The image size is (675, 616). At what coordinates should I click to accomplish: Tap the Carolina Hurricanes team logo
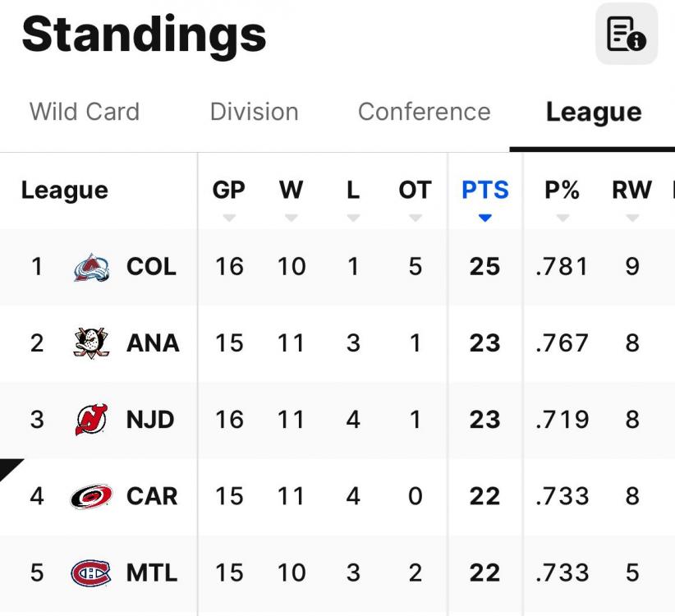pyautogui.click(x=91, y=496)
